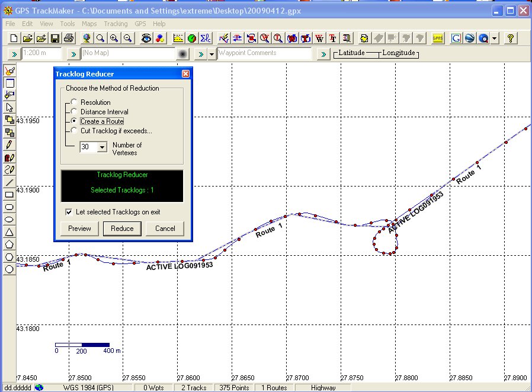Click the Reduce button
Image resolution: width=532 pixels, height=392 pixels.
(122, 229)
